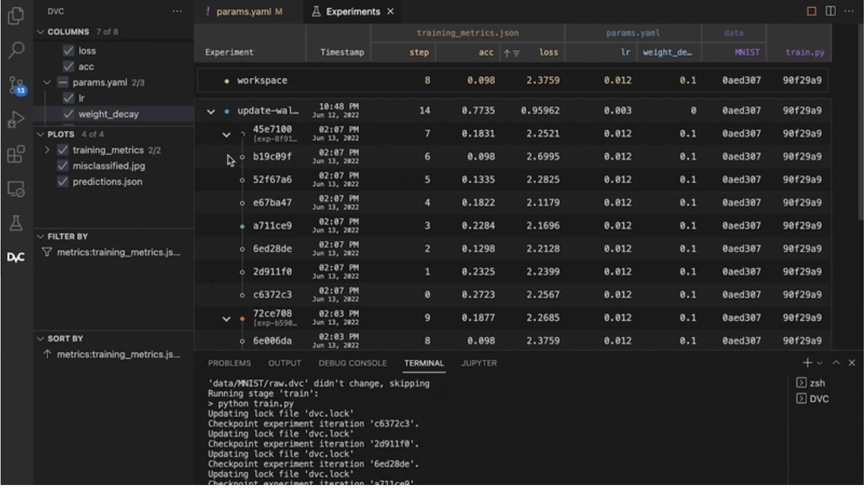This screenshot has height=488, width=868.
Task: Open the Testing flask view
Action: [16, 224]
